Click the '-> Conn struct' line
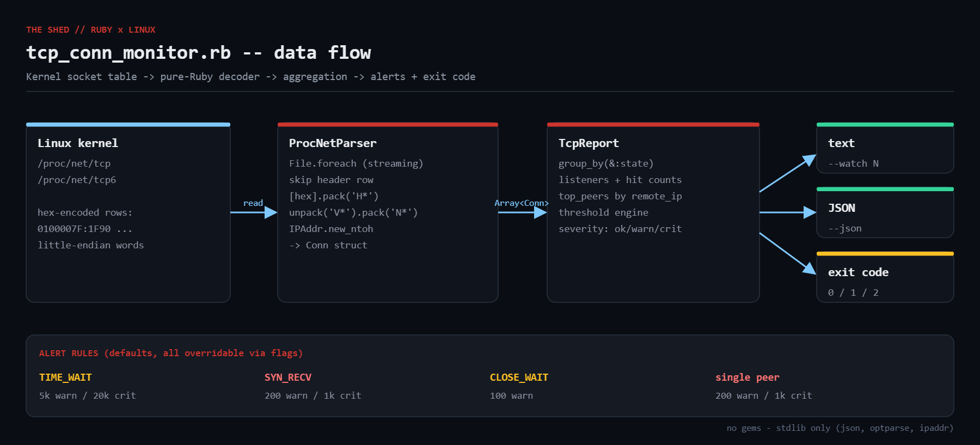Image resolution: width=980 pixels, height=445 pixels. point(328,245)
